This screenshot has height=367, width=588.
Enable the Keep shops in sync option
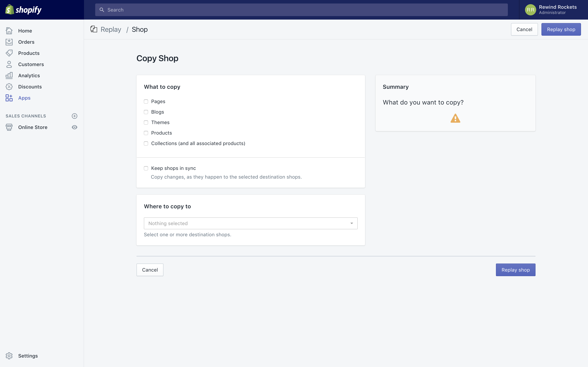[146, 168]
